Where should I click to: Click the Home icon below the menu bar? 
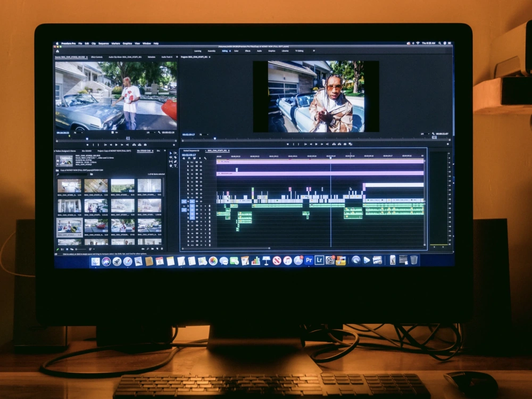57,51
